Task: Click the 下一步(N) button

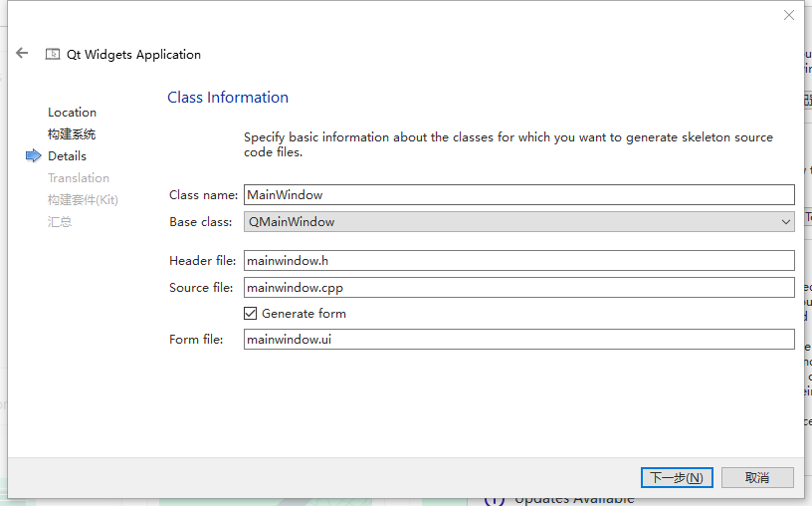Action: (677, 477)
